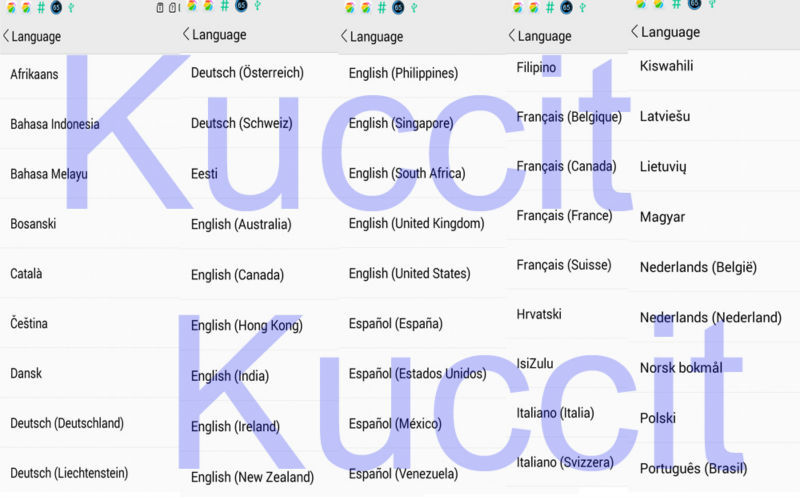Select Nederlands (België)

click(698, 267)
